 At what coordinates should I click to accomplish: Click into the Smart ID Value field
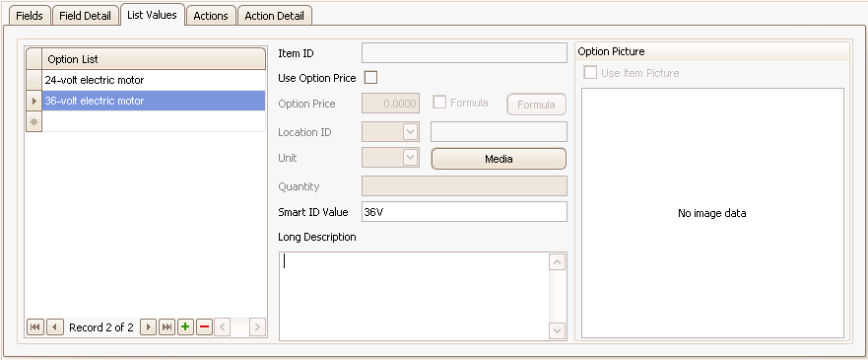point(464,212)
